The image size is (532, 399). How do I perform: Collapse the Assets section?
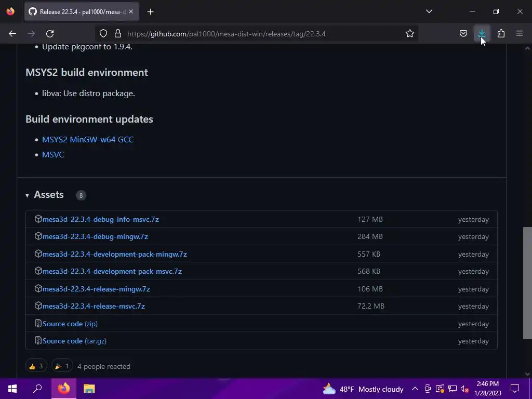click(x=45, y=195)
